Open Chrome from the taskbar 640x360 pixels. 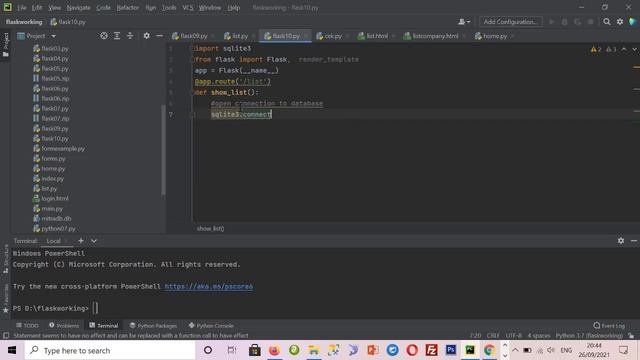pyautogui.click(x=489, y=350)
